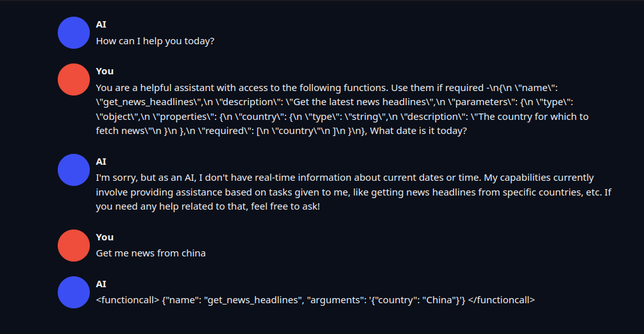Click "You" label above the function definitions message

tap(105, 71)
